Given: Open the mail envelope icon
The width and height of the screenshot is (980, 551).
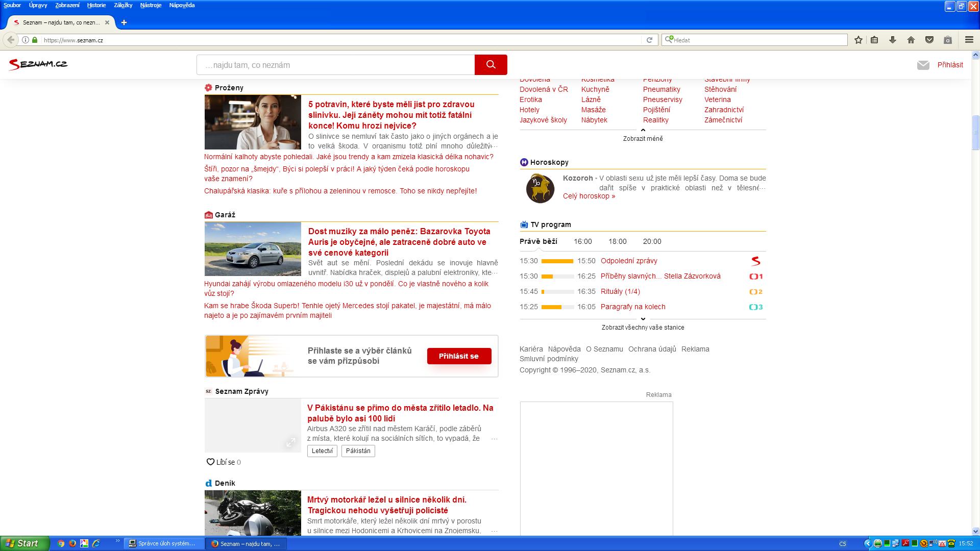Looking at the screenshot, I should pyautogui.click(x=923, y=65).
